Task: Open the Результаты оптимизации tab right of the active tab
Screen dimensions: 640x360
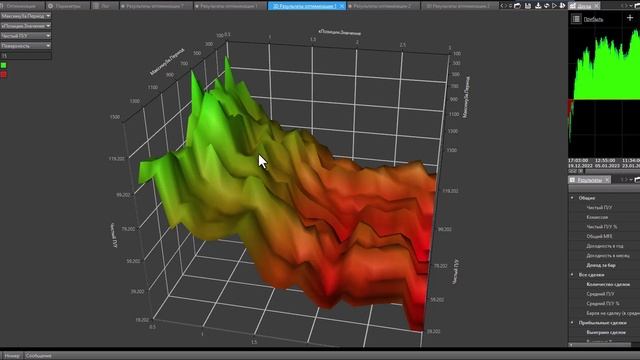Action: [382, 6]
